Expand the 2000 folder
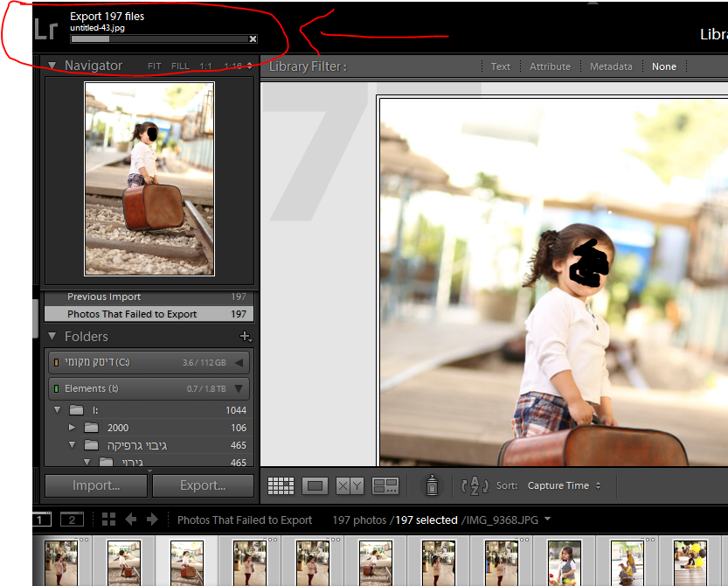 pyautogui.click(x=72, y=428)
